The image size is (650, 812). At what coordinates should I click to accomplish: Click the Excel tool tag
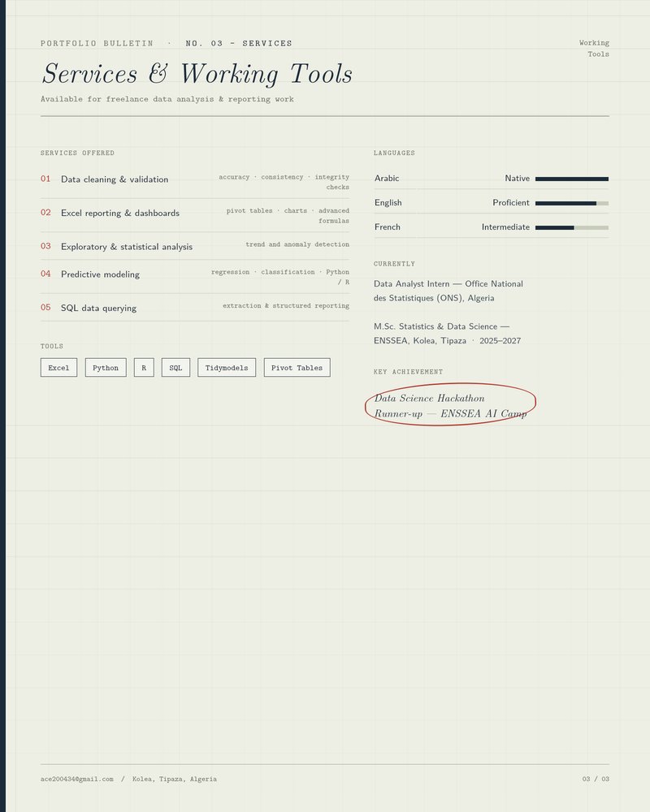click(x=58, y=368)
